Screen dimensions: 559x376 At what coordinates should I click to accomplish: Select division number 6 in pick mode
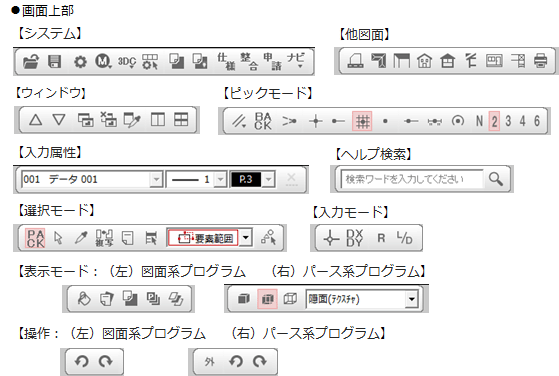[x=537, y=121]
